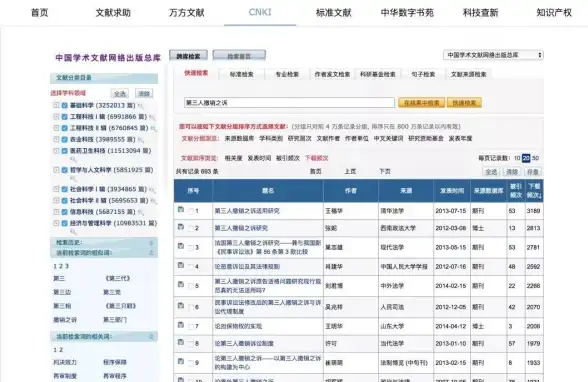Image resolution: width=588 pixels, height=382 pixels.
Task: Tick the checkbox for result row 7
Action: pyautogui.click(x=190, y=327)
